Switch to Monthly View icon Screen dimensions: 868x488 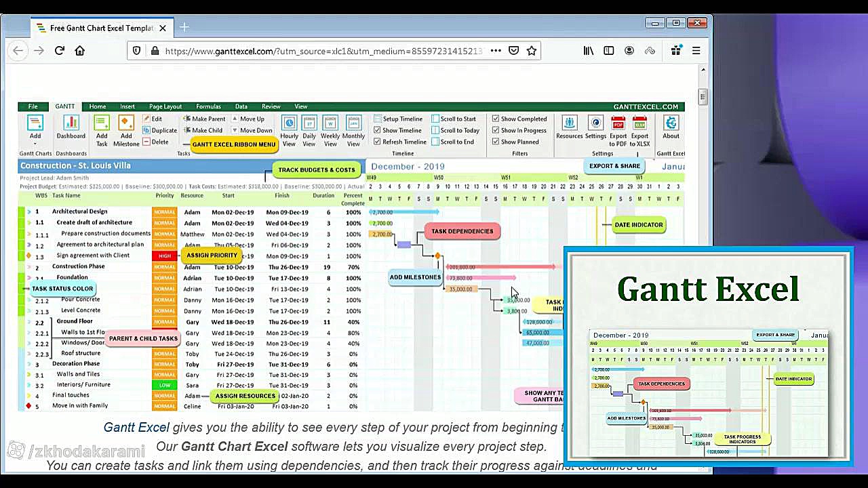pos(353,123)
